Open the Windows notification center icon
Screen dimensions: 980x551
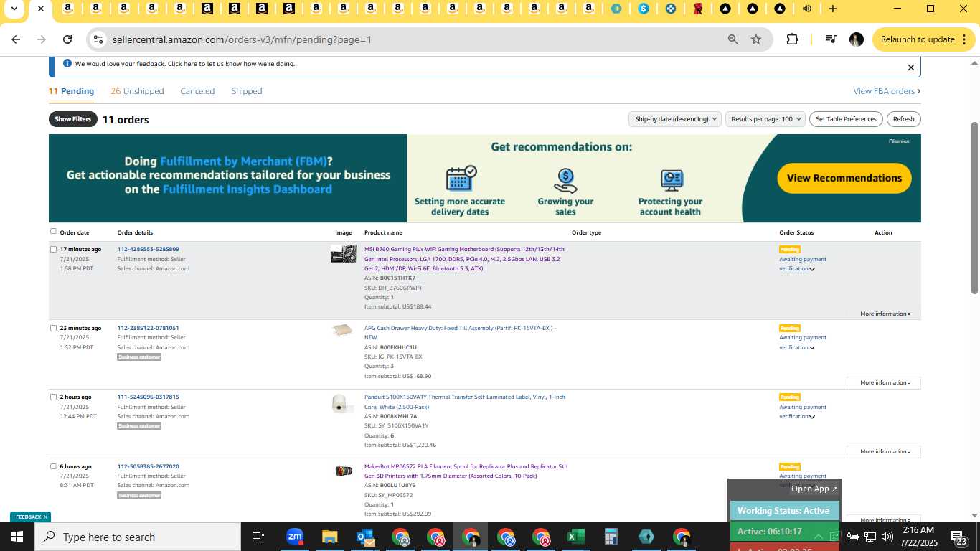[x=959, y=537]
